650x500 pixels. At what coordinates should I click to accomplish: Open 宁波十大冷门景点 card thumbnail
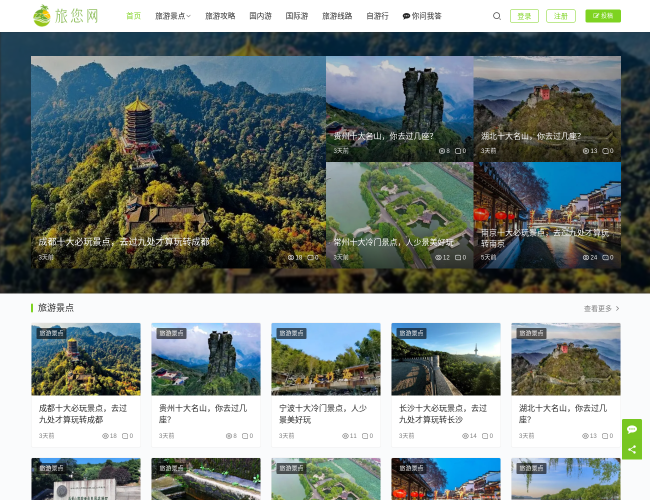(326, 359)
